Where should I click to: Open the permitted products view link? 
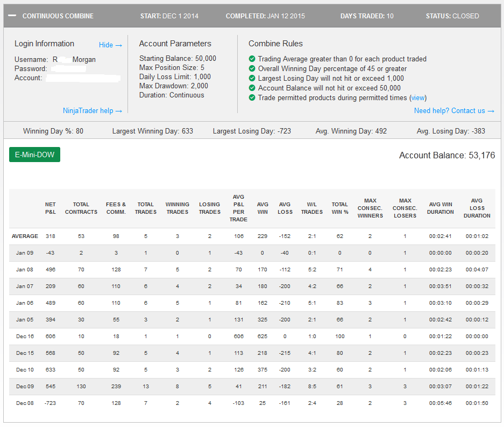point(418,98)
